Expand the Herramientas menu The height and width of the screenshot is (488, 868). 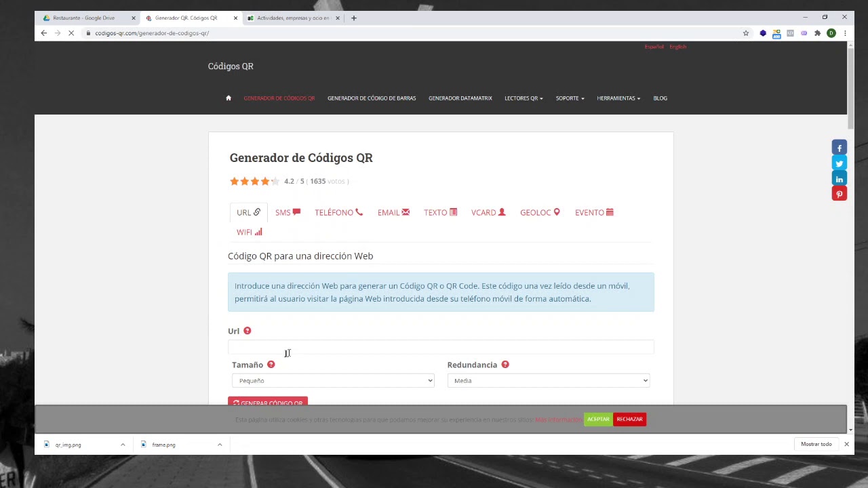pyautogui.click(x=618, y=98)
